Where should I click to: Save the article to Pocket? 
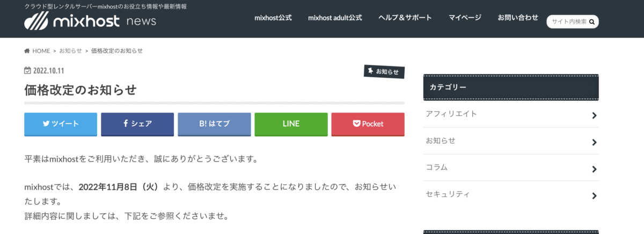(368, 124)
